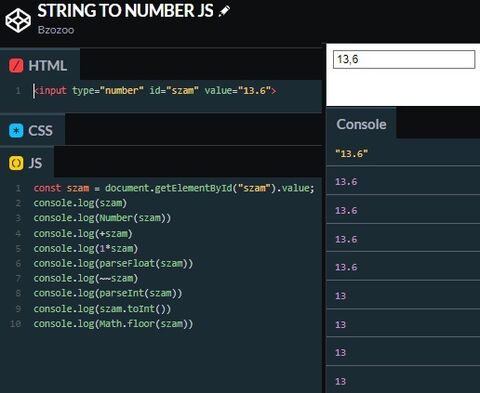Focus the number input showing 13,6
Viewport: 480px width, 393px height.
[404, 59]
